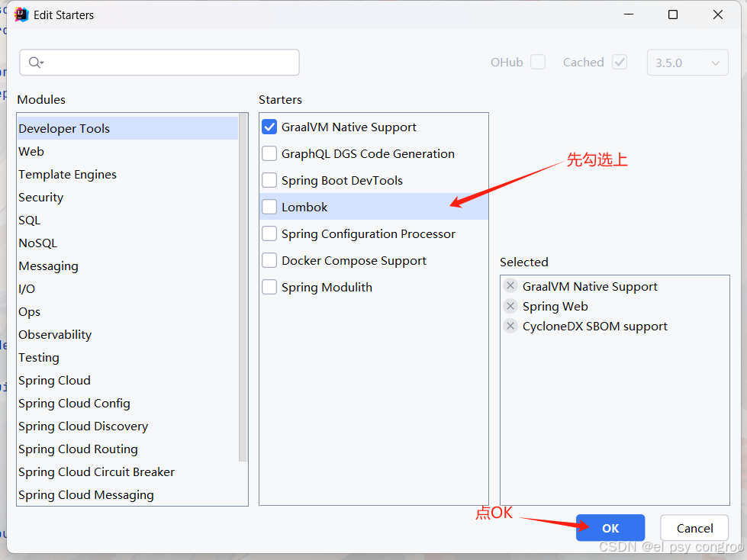
Task: Toggle the Cached checkbox
Action: (620, 62)
